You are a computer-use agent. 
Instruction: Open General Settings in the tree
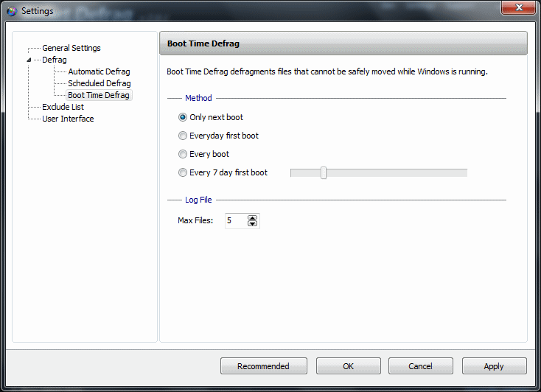pyautogui.click(x=71, y=48)
